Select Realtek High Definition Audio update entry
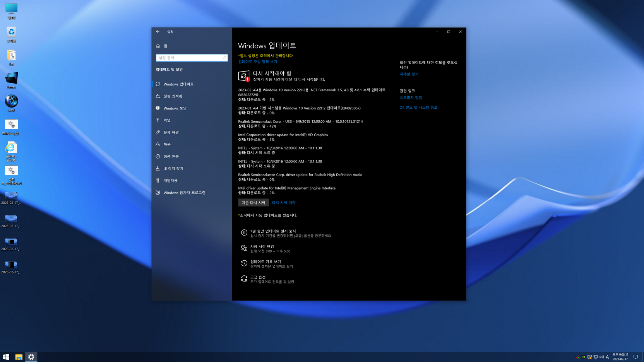The height and width of the screenshot is (362, 644). click(x=300, y=177)
